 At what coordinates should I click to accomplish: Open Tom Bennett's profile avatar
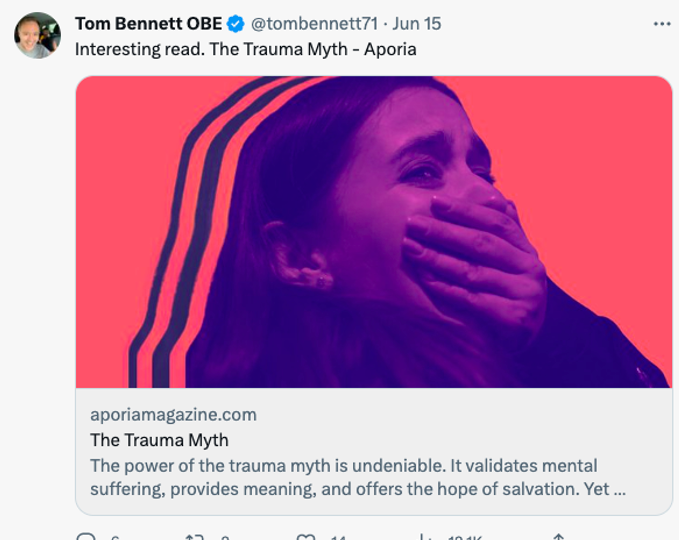[x=38, y=35]
